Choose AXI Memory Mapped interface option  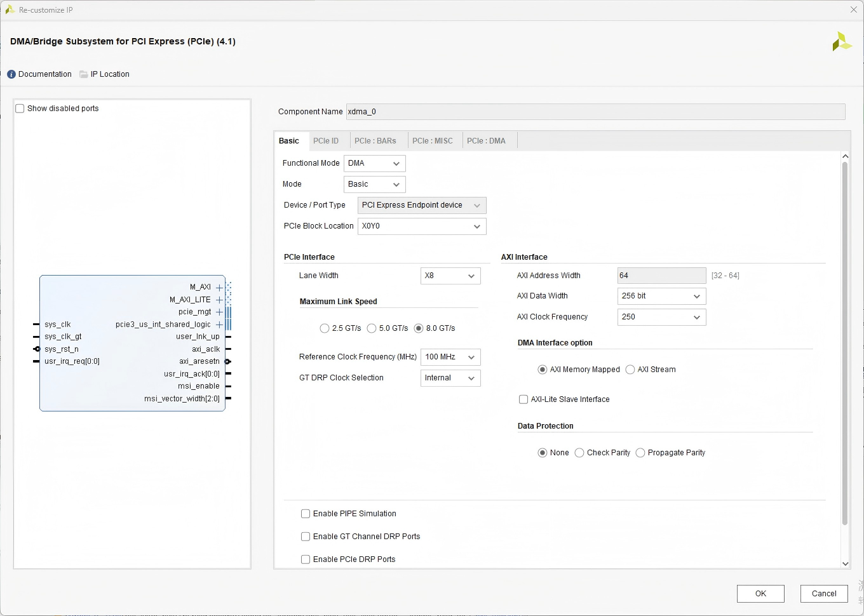tap(543, 370)
